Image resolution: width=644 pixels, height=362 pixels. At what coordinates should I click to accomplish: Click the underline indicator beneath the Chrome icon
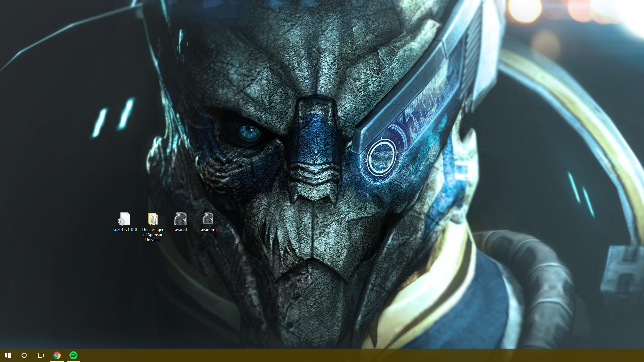tap(57, 361)
